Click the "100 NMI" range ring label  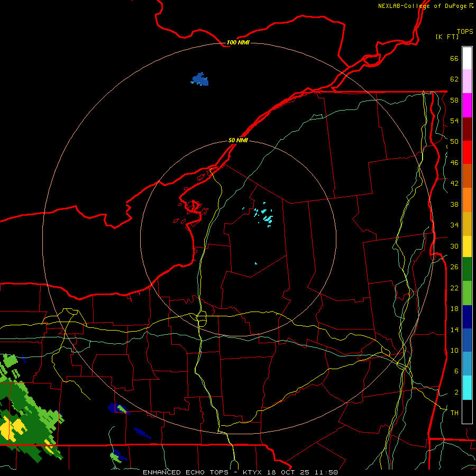pos(238,42)
